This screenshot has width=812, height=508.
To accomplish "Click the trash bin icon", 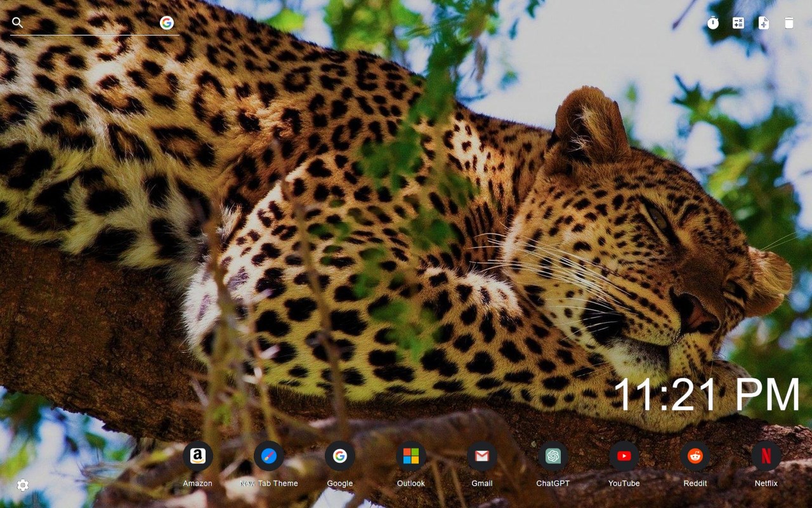I will [x=789, y=23].
